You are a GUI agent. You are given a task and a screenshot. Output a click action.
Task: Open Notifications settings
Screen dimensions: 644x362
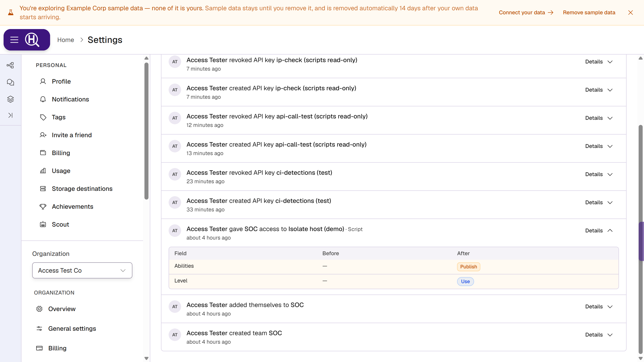(70, 99)
